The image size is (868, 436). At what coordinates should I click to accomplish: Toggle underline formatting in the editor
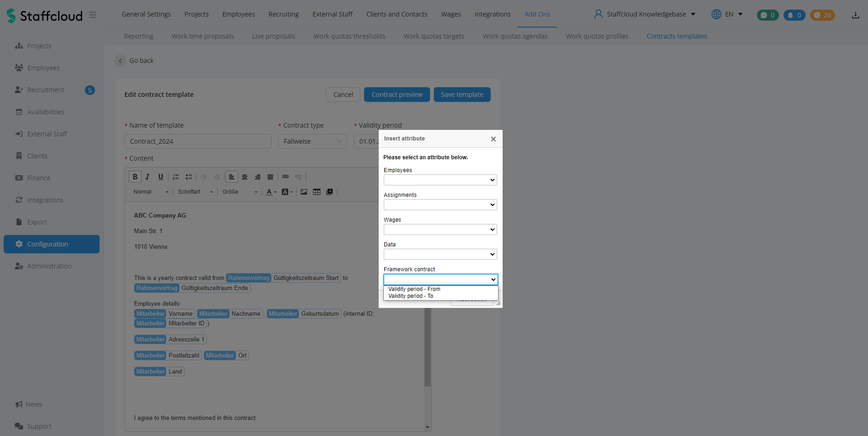[161, 177]
